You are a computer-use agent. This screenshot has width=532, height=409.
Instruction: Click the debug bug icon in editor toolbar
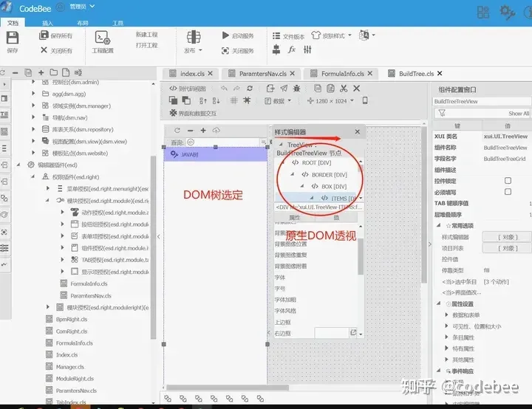pos(299,88)
